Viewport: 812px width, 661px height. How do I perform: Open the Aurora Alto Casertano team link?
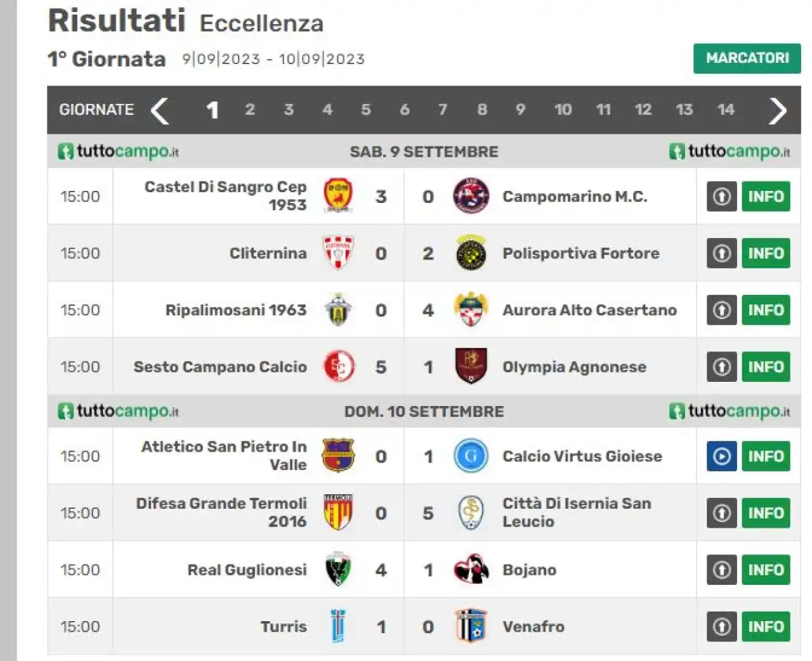589,310
